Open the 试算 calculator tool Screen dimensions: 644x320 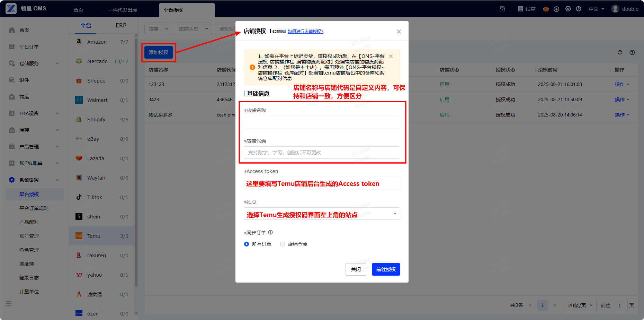[x=527, y=9]
